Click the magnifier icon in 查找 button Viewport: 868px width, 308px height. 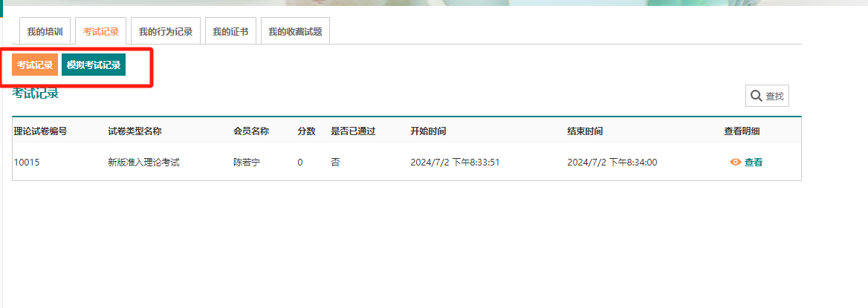(x=756, y=96)
